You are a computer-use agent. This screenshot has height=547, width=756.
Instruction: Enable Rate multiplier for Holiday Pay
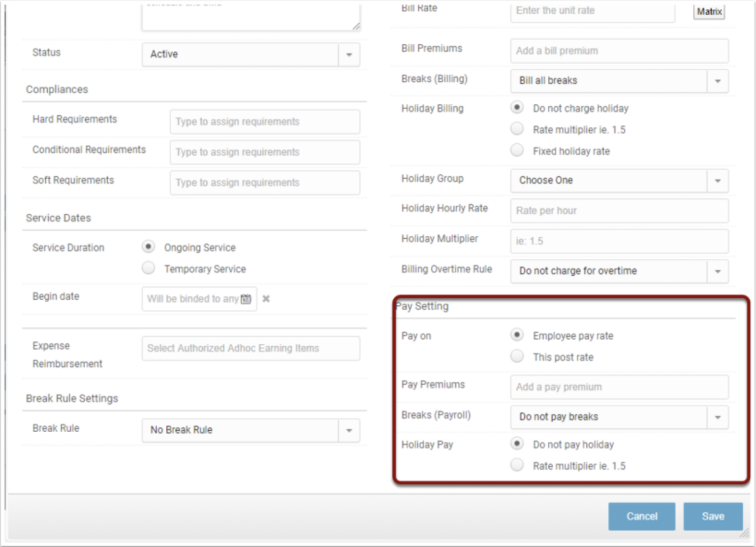click(517, 464)
